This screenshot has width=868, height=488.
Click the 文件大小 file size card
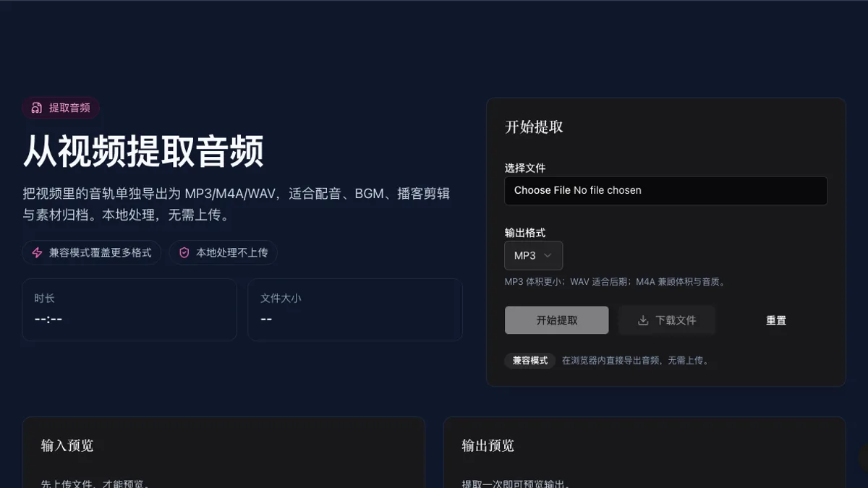point(355,309)
